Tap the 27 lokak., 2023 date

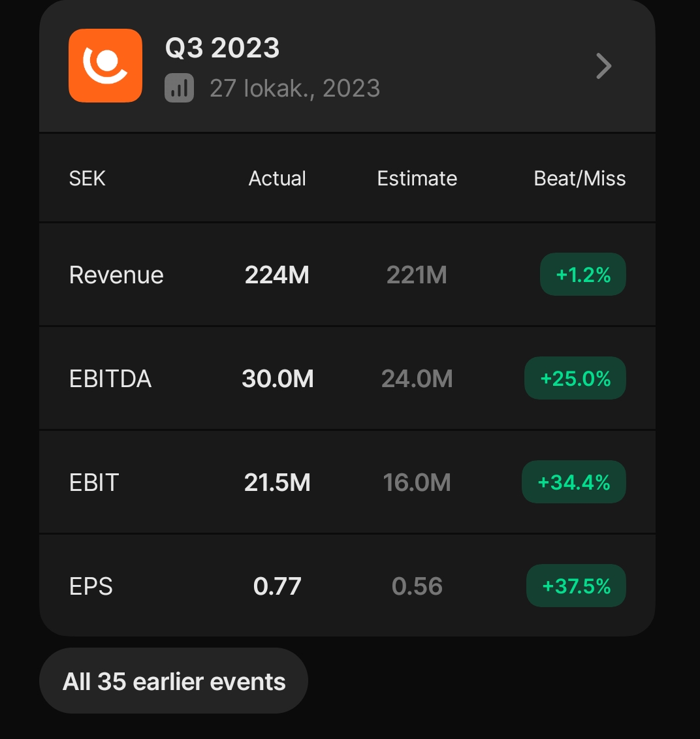(294, 88)
